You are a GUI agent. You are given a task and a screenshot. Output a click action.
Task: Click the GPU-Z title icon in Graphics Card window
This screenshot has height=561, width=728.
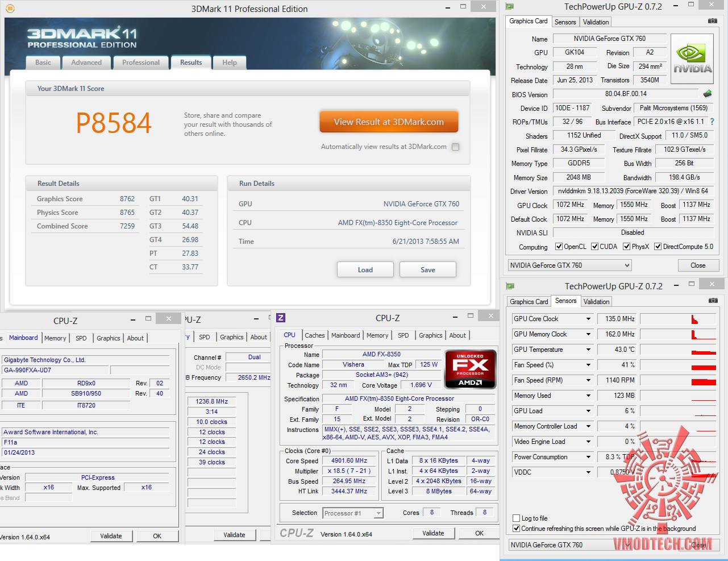point(510,6)
